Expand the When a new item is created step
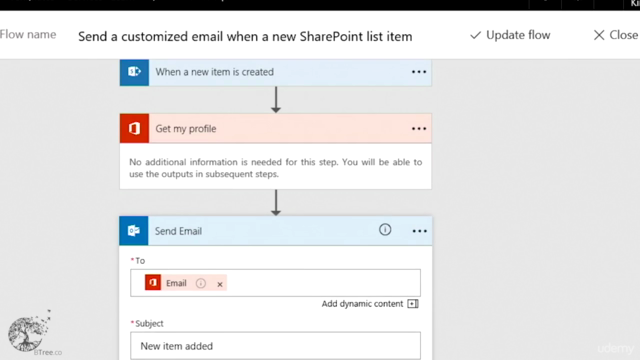Viewport: 640px width, 360px height. click(276, 72)
